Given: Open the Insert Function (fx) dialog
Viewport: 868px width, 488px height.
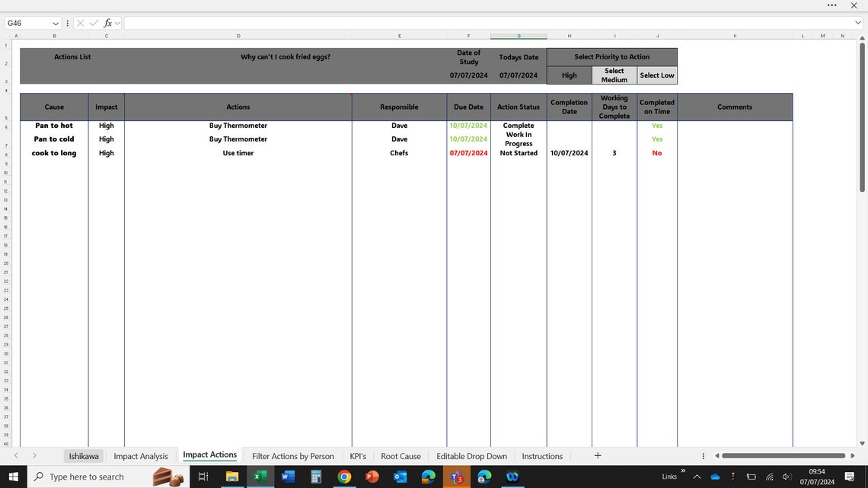Looking at the screenshot, I should (x=108, y=23).
